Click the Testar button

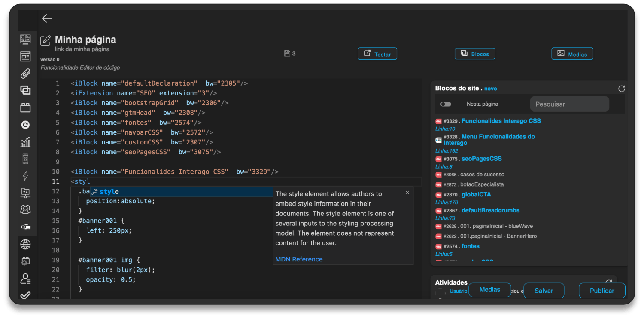[x=377, y=54]
